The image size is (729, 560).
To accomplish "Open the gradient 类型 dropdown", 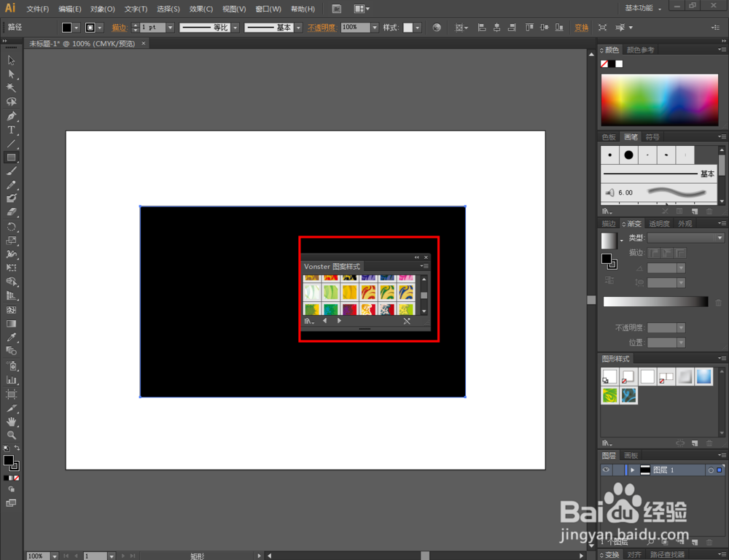I will (x=686, y=238).
